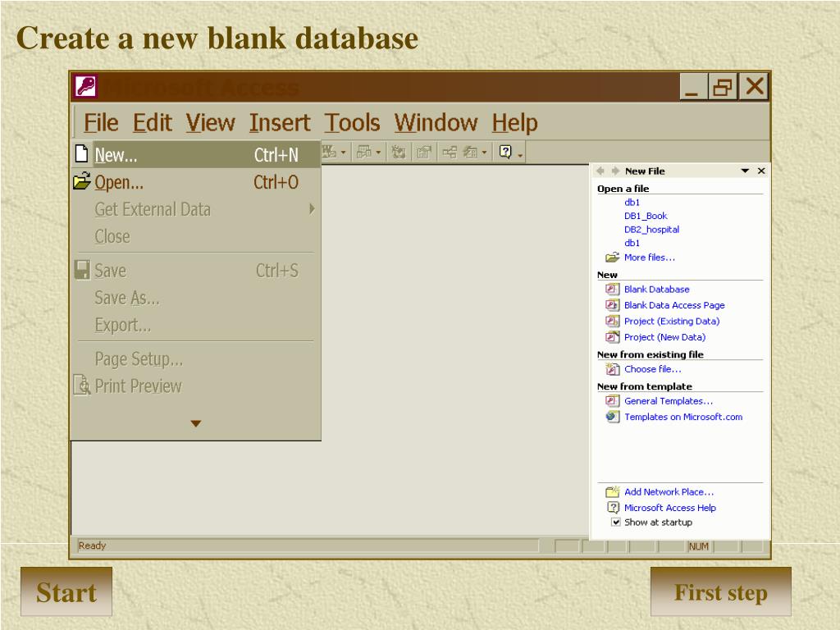Viewport: 840px width, 630px height.
Task: Open the Tools menu
Action: click(352, 123)
